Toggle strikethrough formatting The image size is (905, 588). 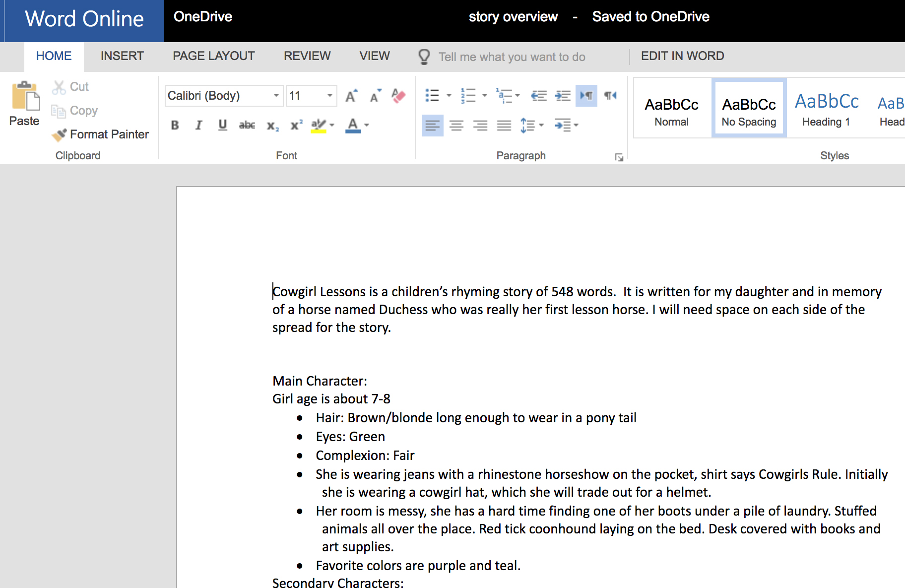coord(247,125)
